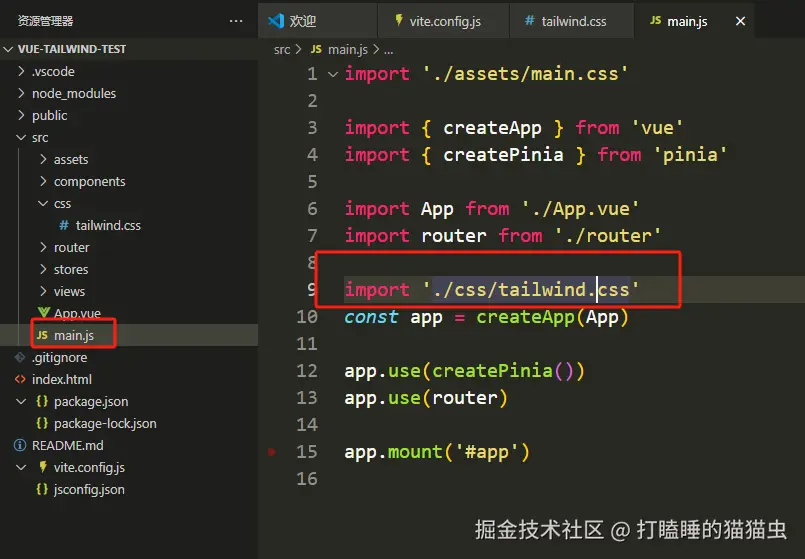Fold the code at line 1 chevron

click(x=333, y=74)
